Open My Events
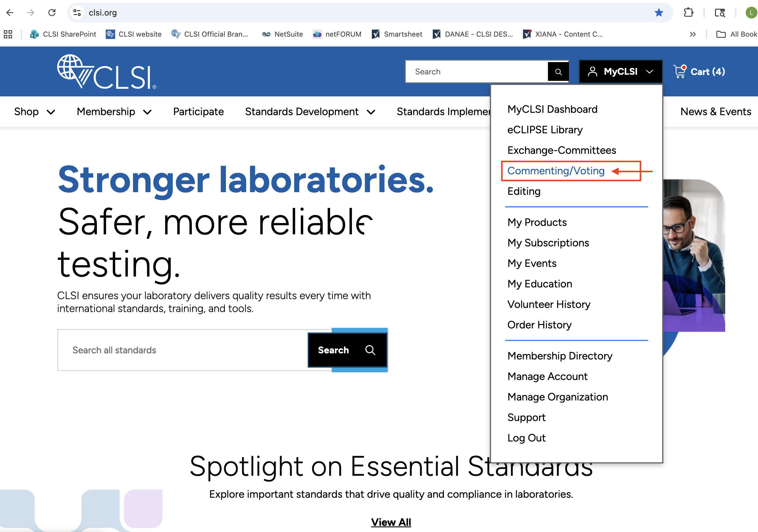Image resolution: width=758 pixels, height=532 pixels. (x=532, y=263)
